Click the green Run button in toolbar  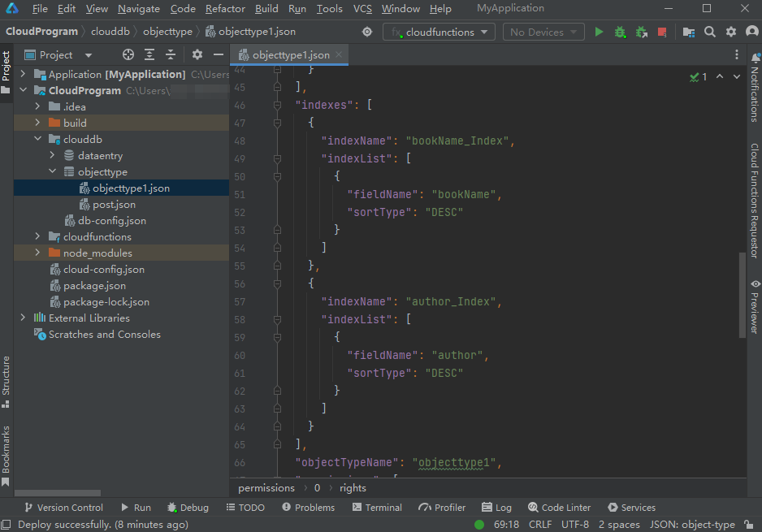pos(599,32)
